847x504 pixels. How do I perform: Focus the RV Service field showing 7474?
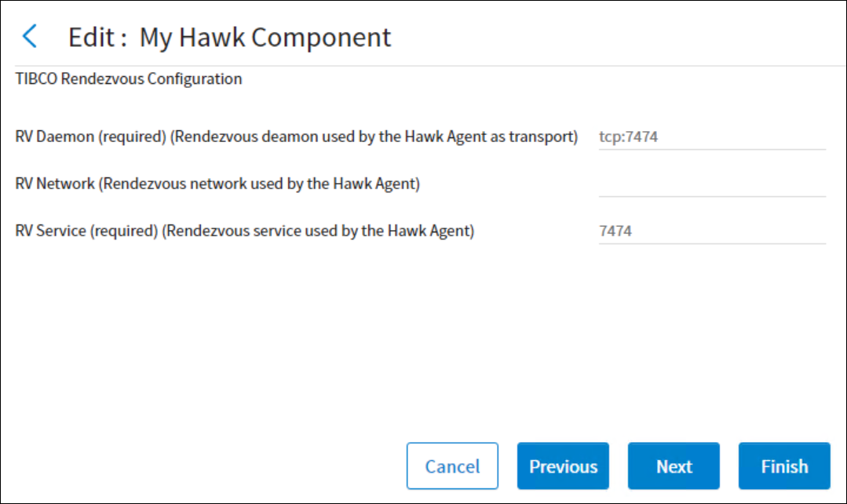(711, 232)
